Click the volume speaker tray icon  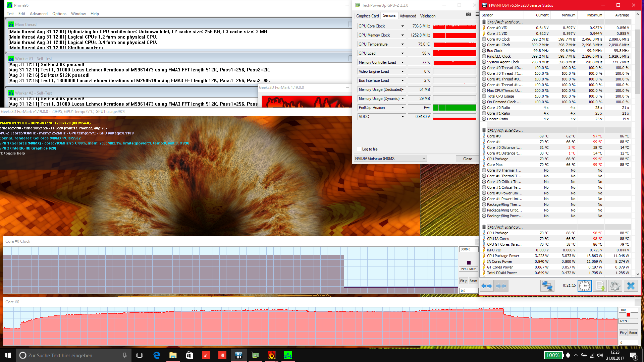tap(600, 355)
